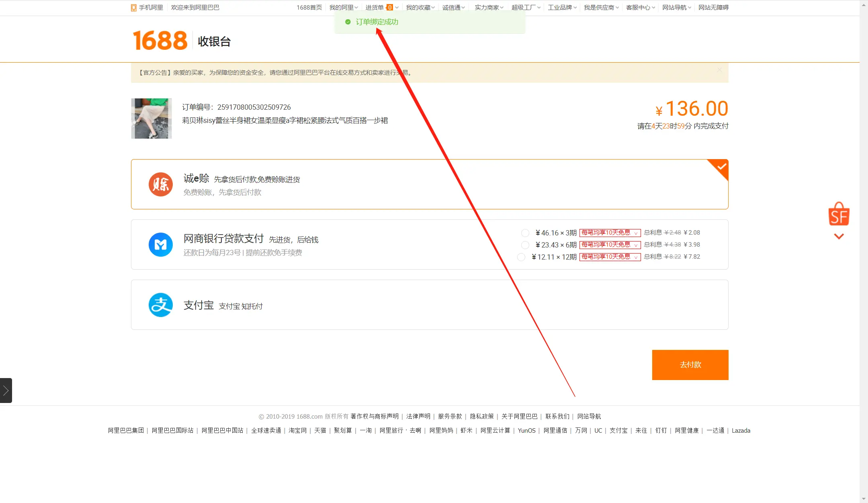Open 全球速卖通 footer link
Image resolution: width=868 pixels, height=503 pixels.
[x=266, y=431]
